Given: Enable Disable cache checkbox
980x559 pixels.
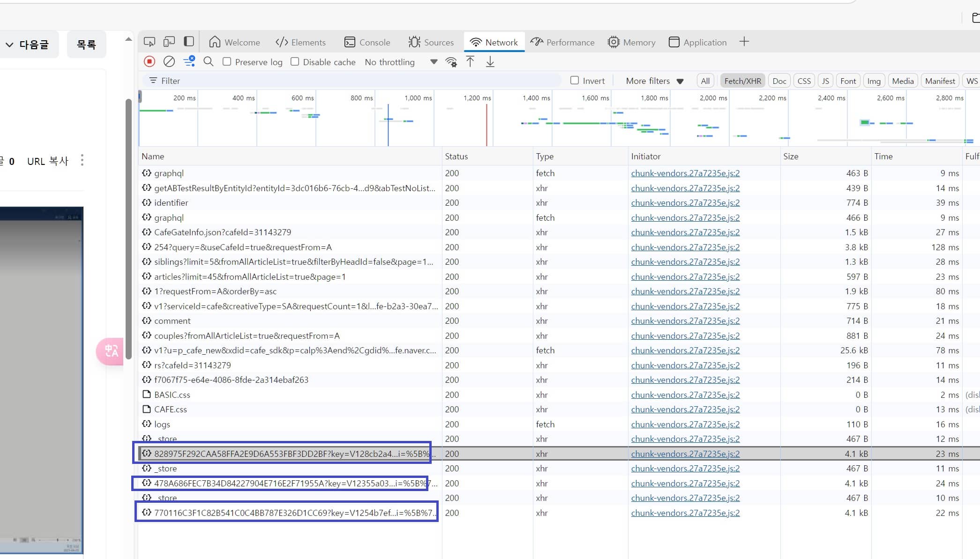Looking at the screenshot, I should (295, 61).
